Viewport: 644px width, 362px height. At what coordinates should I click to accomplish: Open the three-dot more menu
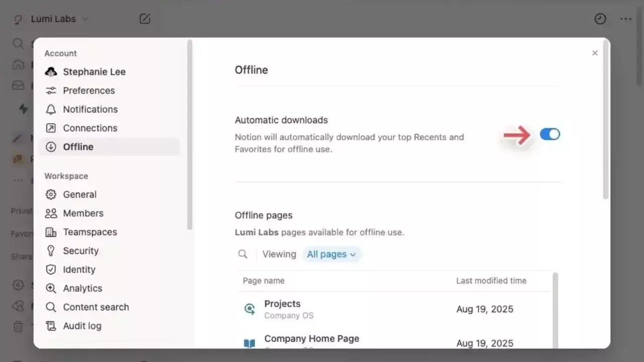(626, 19)
